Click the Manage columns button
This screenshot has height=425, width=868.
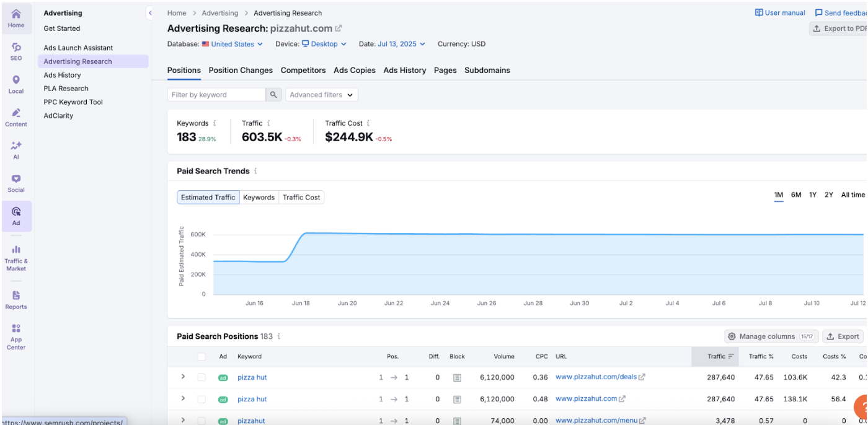(771, 336)
